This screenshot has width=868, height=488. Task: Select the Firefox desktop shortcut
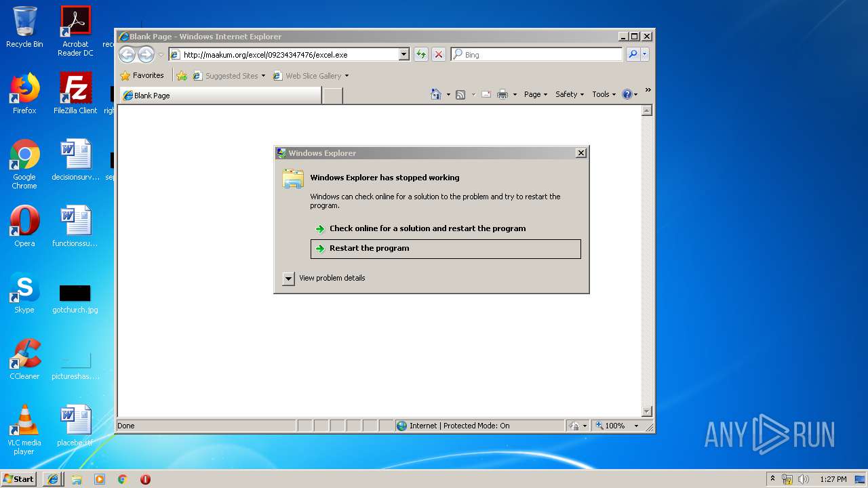pos(24,94)
